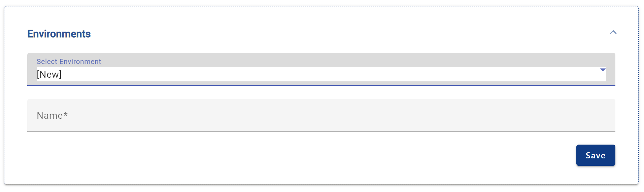Click the Select Environment field label

click(69, 62)
